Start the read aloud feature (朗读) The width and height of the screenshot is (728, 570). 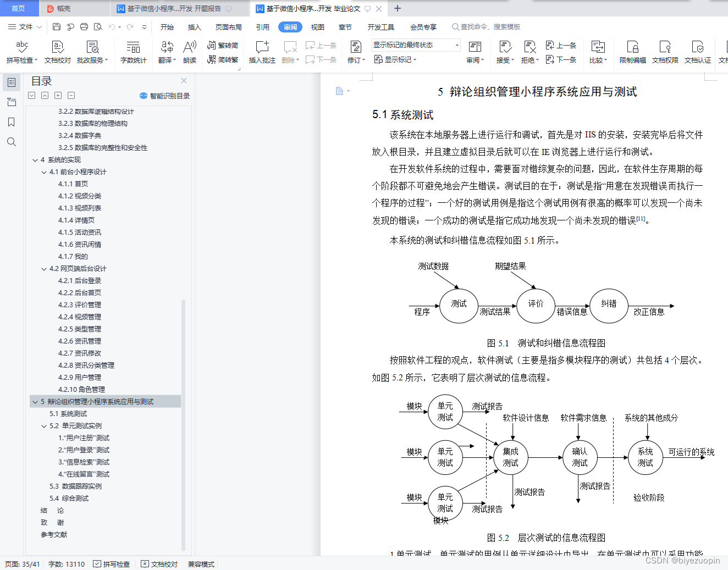point(190,52)
